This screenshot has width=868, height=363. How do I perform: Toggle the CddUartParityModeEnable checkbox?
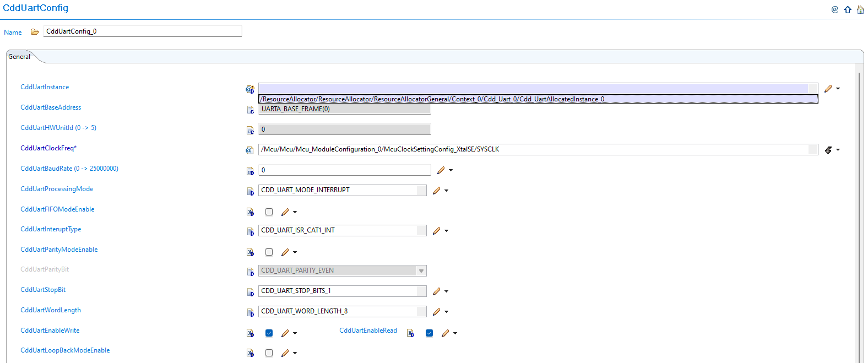[x=269, y=252]
